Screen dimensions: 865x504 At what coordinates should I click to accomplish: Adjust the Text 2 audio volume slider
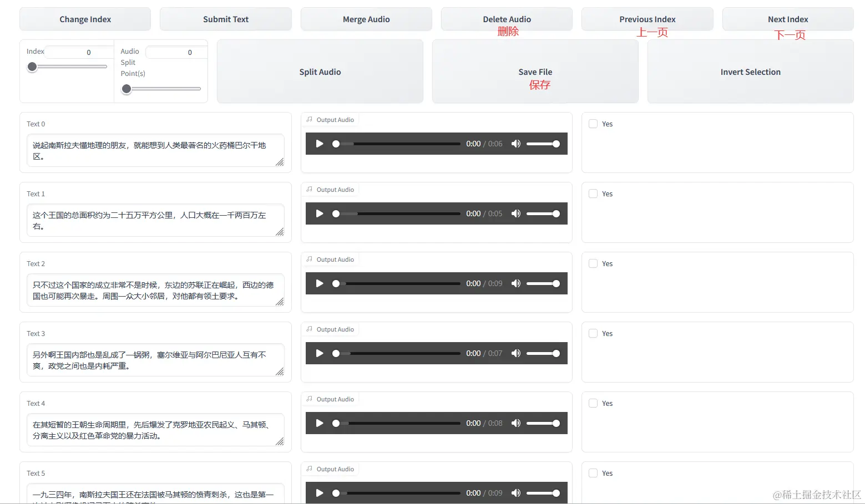(x=543, y=283)
